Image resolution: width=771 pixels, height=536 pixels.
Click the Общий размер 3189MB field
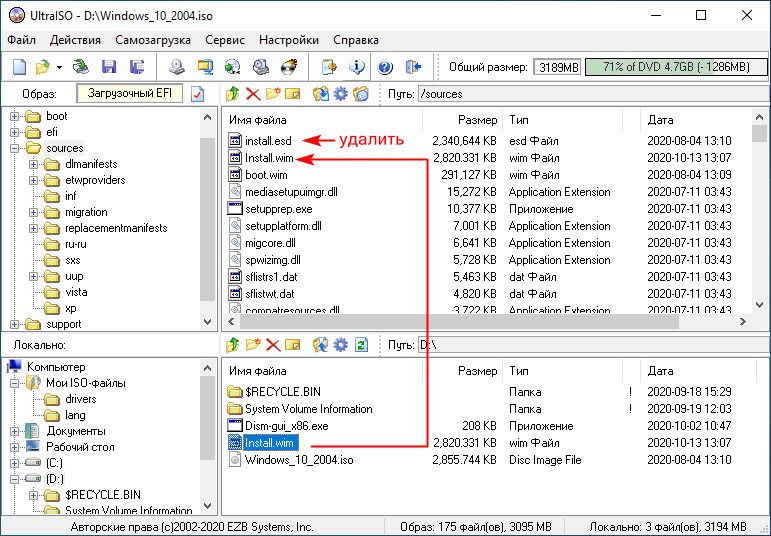pyautogui.click(x=557, y=67)
